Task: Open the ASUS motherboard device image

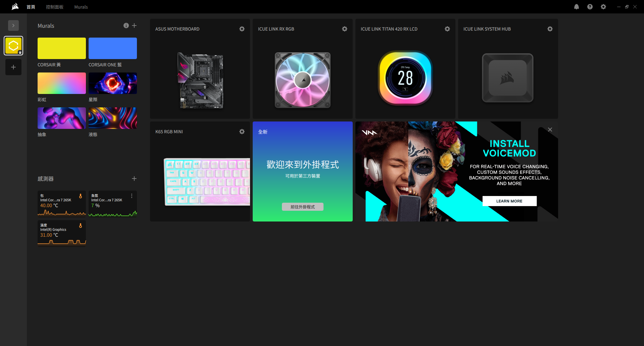Action: click(x=200, y=81)
